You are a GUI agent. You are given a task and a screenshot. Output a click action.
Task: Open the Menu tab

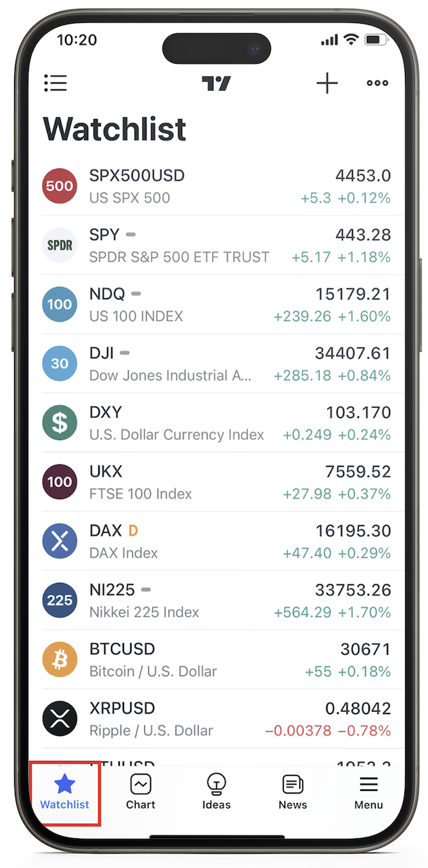tap(368, 792)
